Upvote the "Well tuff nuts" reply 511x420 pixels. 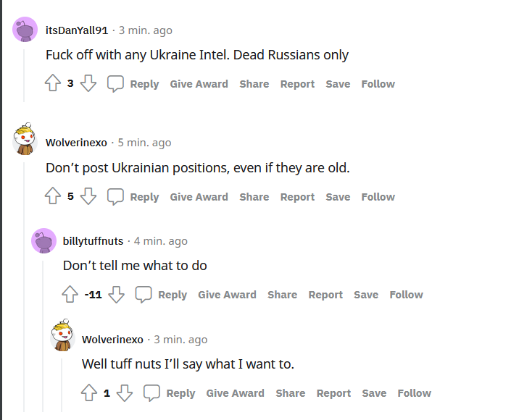tap(88, 393)
